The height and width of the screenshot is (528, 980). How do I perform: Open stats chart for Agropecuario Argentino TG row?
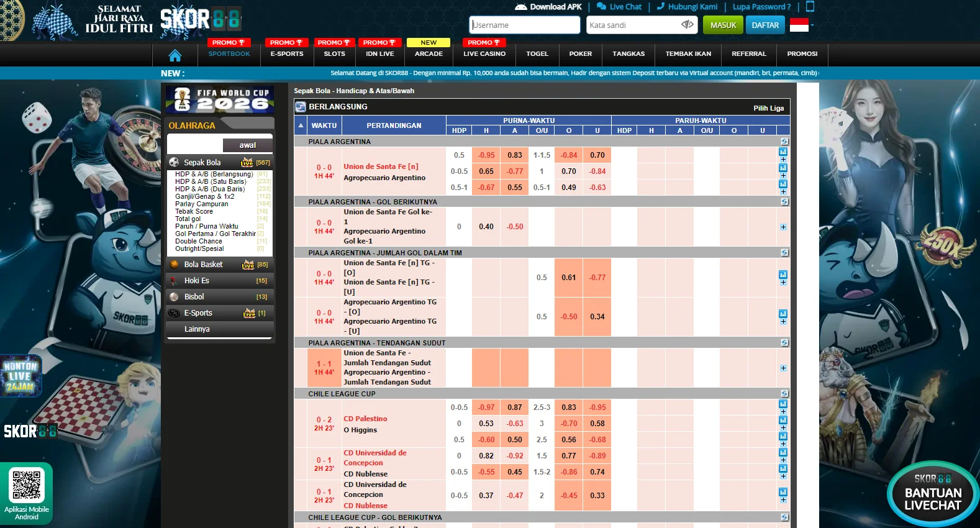coord(783,314)
